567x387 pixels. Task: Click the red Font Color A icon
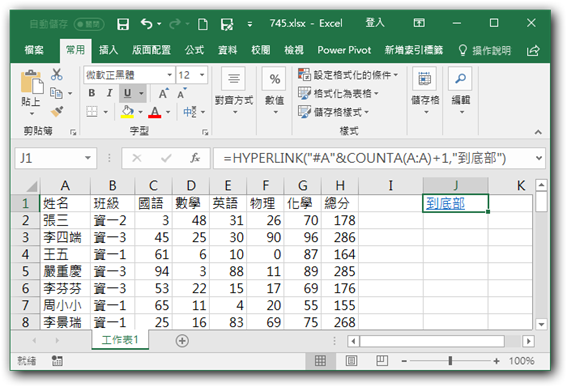[x=155, y=112]
